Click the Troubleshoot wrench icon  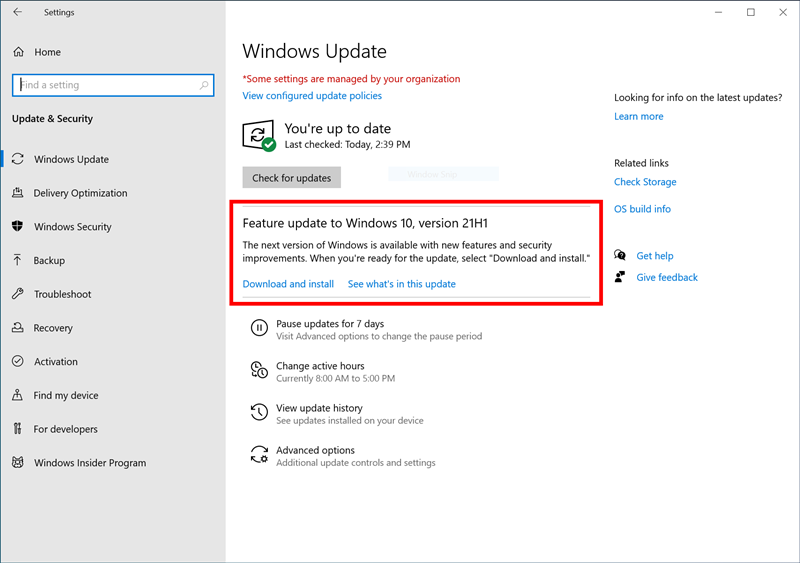(x=18, y=294)
